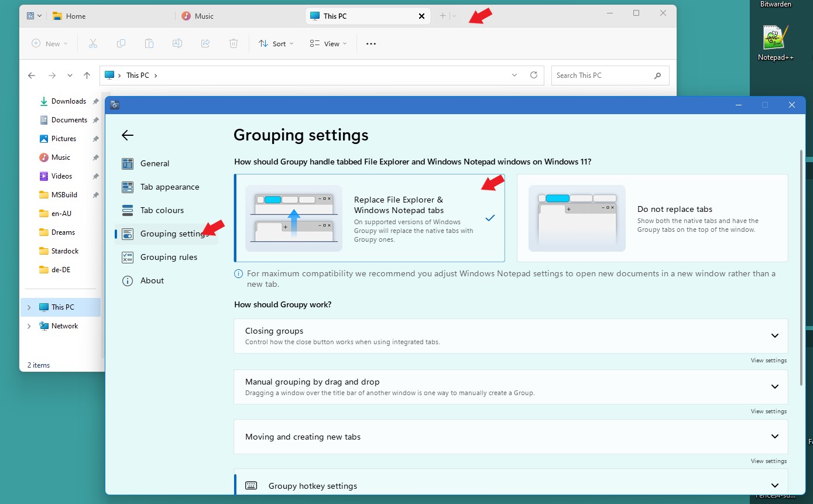
Task: Open the Grouping rules page
Action: click(x=168, y=257)
